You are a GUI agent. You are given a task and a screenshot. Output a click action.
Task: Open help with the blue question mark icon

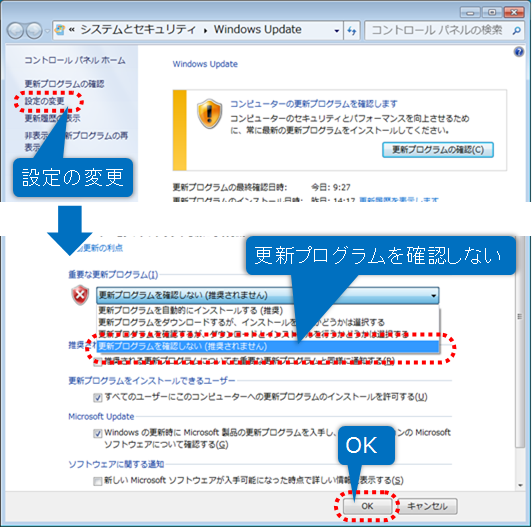[x=518, y=52]
